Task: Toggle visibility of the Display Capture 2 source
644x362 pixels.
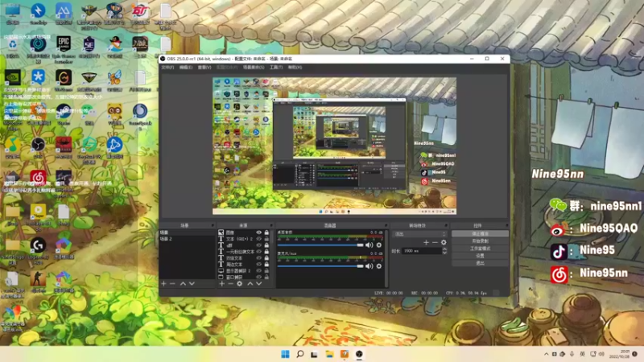Action: (x=258, y=271)
